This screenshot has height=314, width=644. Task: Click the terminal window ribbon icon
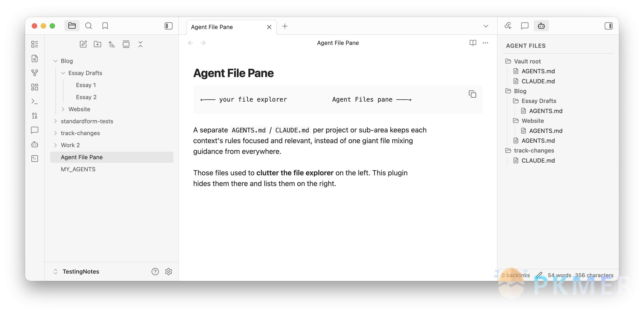(34, 159)
